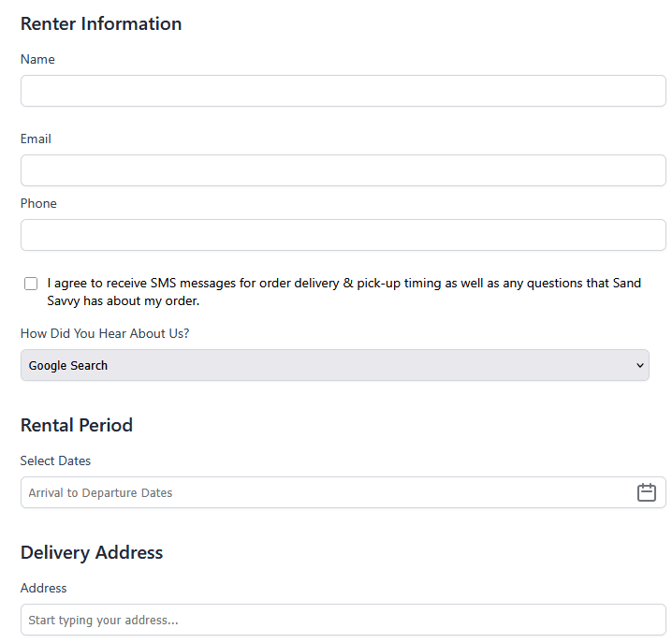Image resolution: width=672 pixels, height=643 pixels.
Task: Click the Name field label
Action: 37,59
